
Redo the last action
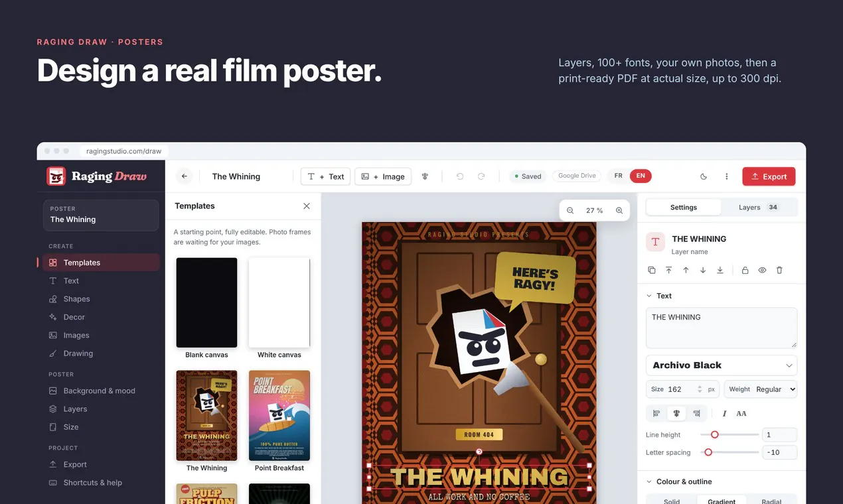(x=481, y=176)
